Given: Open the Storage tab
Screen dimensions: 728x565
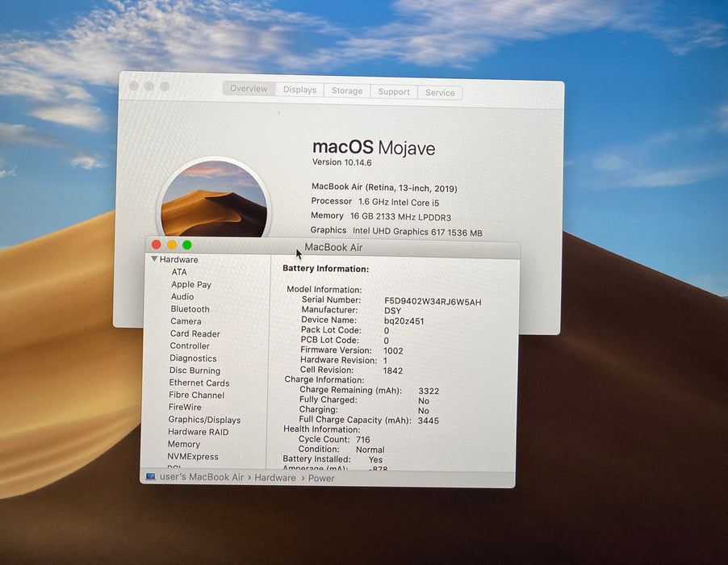Looking at the screenshot, I should click(x=347, y=90).
